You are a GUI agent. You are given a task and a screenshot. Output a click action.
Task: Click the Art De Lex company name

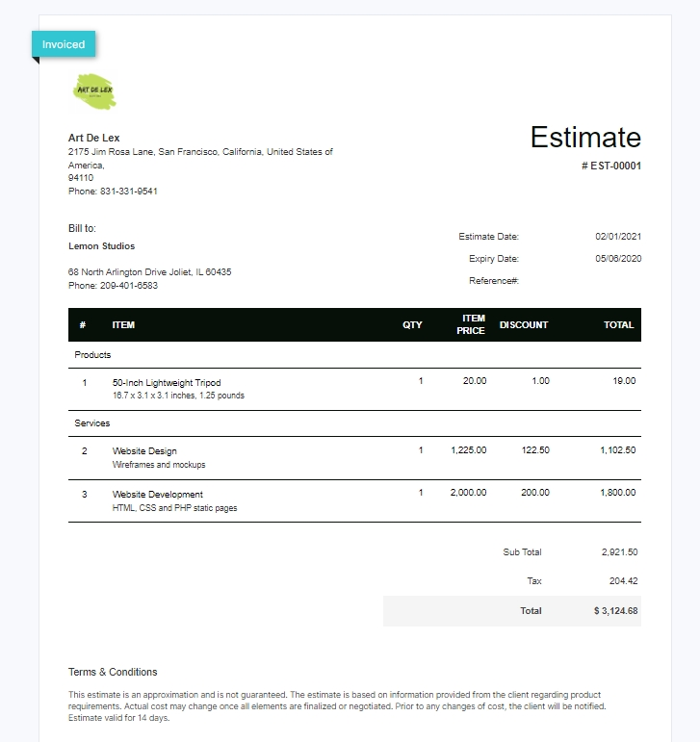pos(93,138)
